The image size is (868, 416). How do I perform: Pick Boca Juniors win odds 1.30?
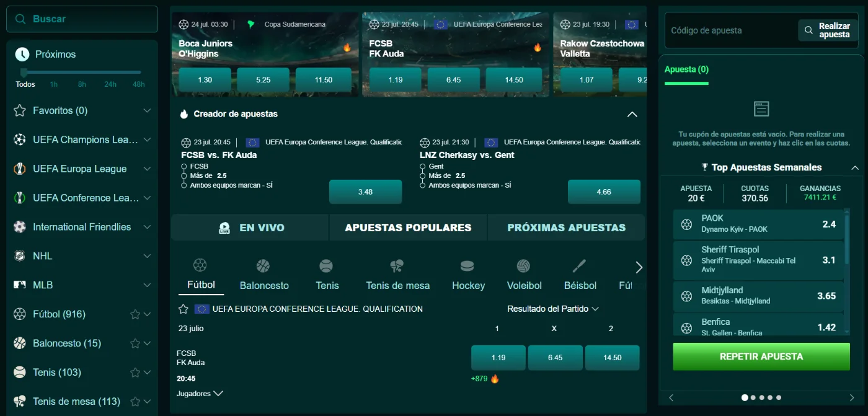205,80
